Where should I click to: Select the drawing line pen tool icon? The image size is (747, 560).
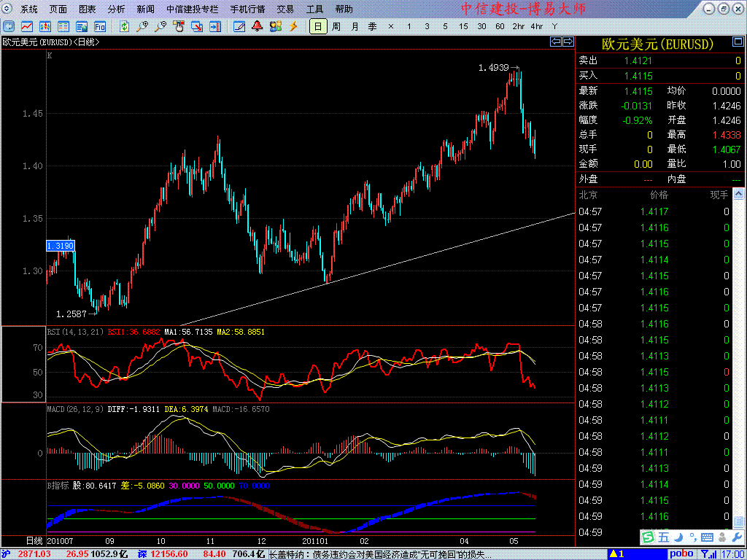tap(239, 26)
